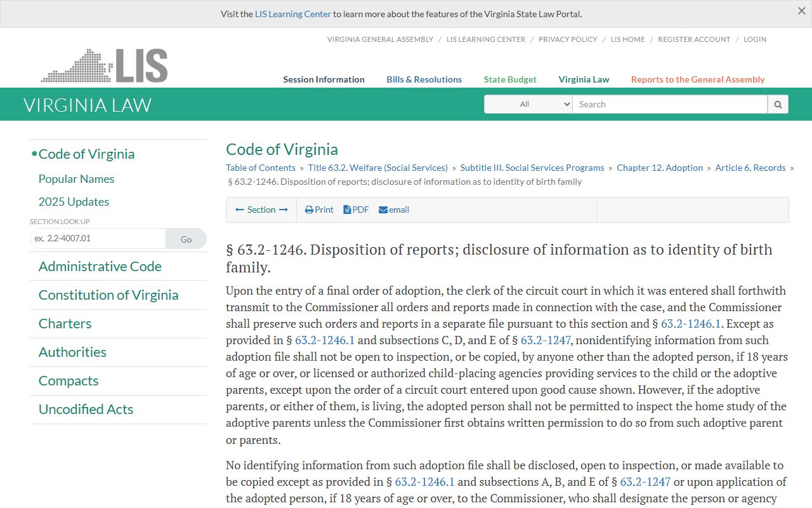Open State Budget menu
812x508 pixels.
click(510, 79)
